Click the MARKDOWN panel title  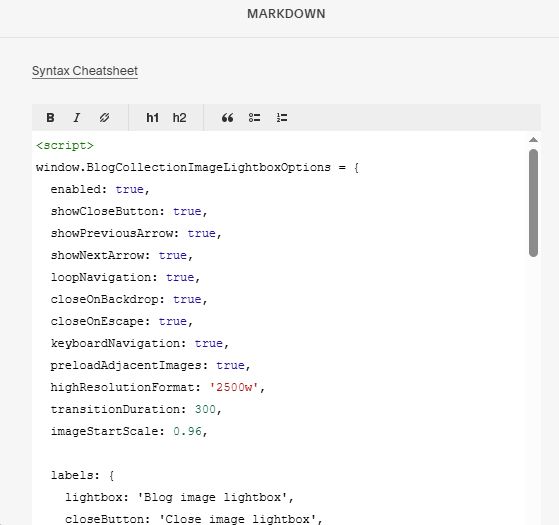(x=286, y=14)
